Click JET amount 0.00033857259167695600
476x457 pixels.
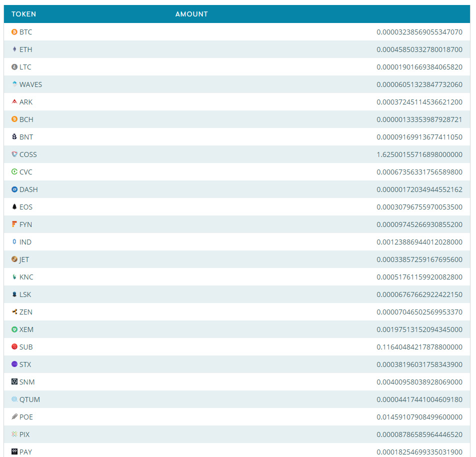419,259
